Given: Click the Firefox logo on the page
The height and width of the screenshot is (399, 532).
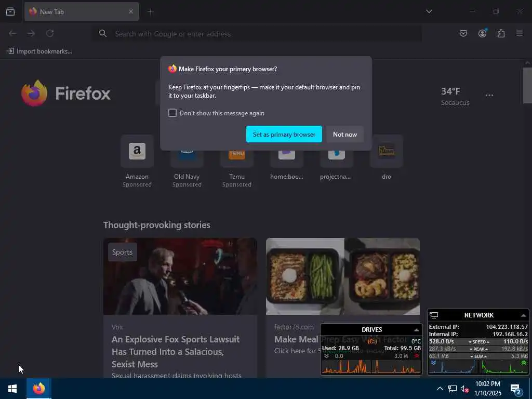Looking at the screenshot, I should 66,94.
